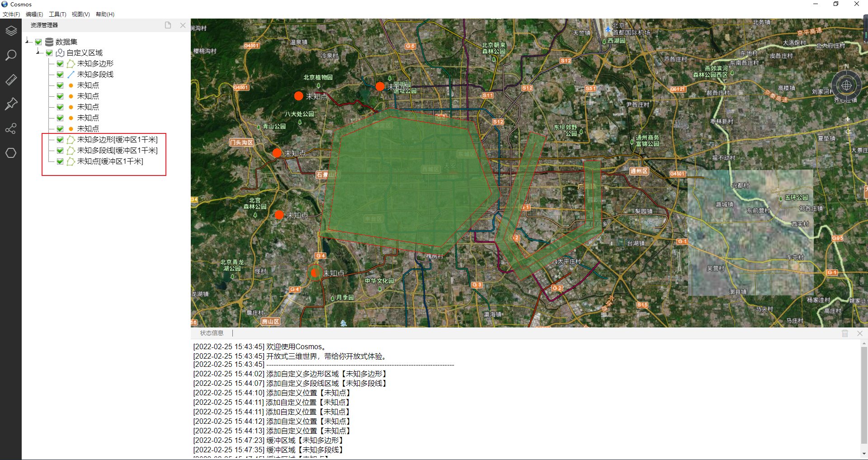Open the layers panel from the sidebar
The width and height of the screenshot is (868, 460).
11,31
